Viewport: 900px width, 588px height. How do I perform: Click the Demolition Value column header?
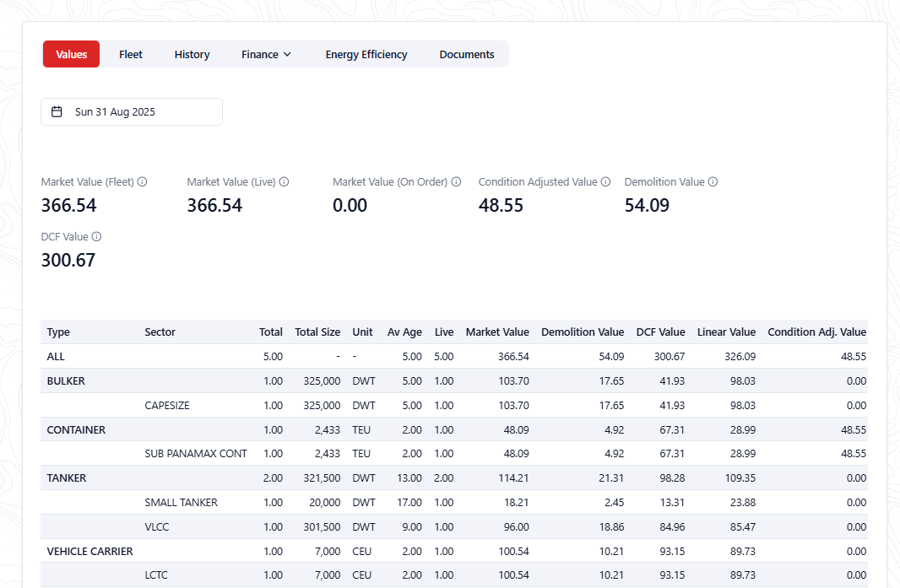[583, 332]
